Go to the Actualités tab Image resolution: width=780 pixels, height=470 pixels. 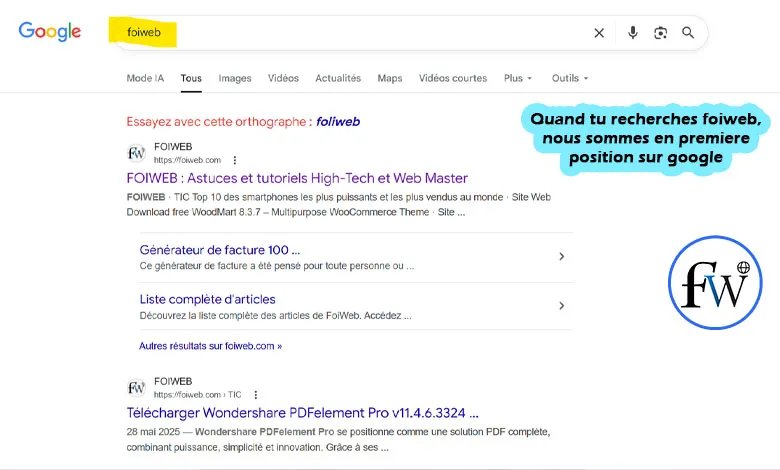point(338,78)
